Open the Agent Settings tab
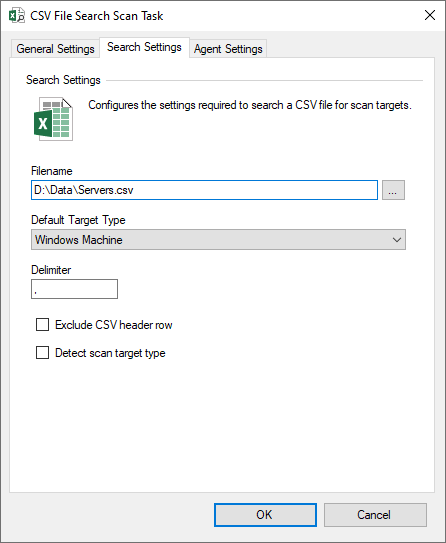 point(228,48)
